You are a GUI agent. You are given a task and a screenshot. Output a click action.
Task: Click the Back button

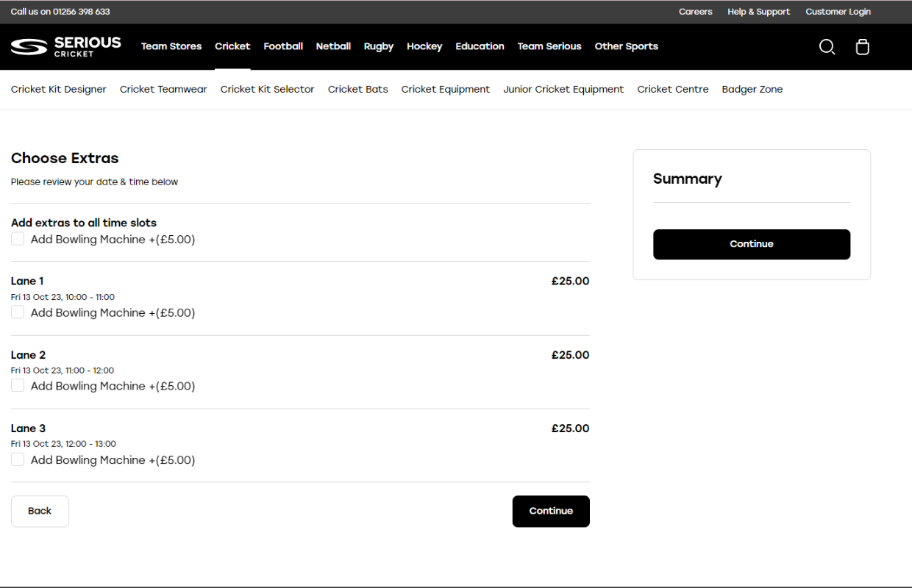[x=40, y=511]
